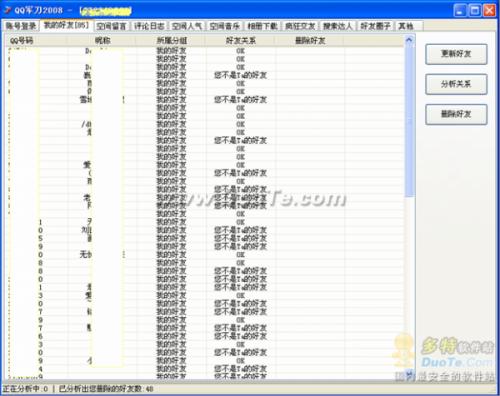Switch to the 空间音乐 tab
Image resolution: width=500 pixels, height=396 pixels.
(225, 26)
